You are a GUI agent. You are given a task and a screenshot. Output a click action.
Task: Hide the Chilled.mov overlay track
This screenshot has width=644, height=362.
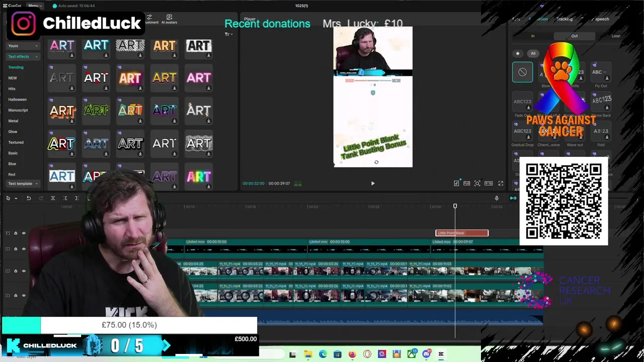(x=24, y=249)
